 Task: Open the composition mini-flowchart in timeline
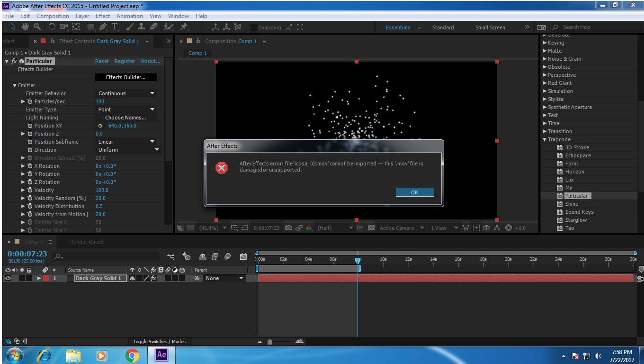[170, 256]
